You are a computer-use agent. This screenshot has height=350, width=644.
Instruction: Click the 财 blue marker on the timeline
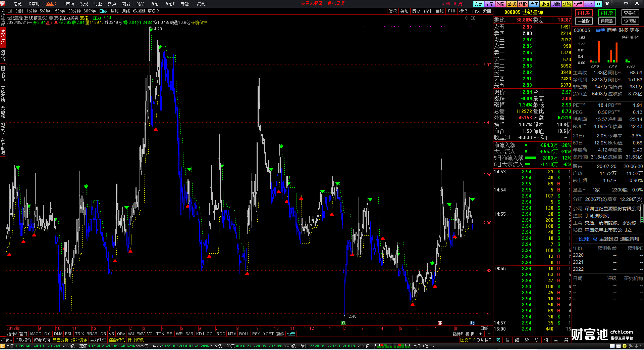(x=472, y=323)
